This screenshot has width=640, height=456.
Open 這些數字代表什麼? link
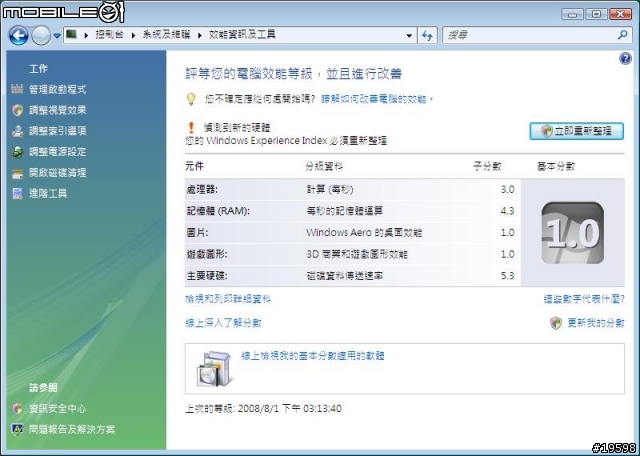pos(584,299)
